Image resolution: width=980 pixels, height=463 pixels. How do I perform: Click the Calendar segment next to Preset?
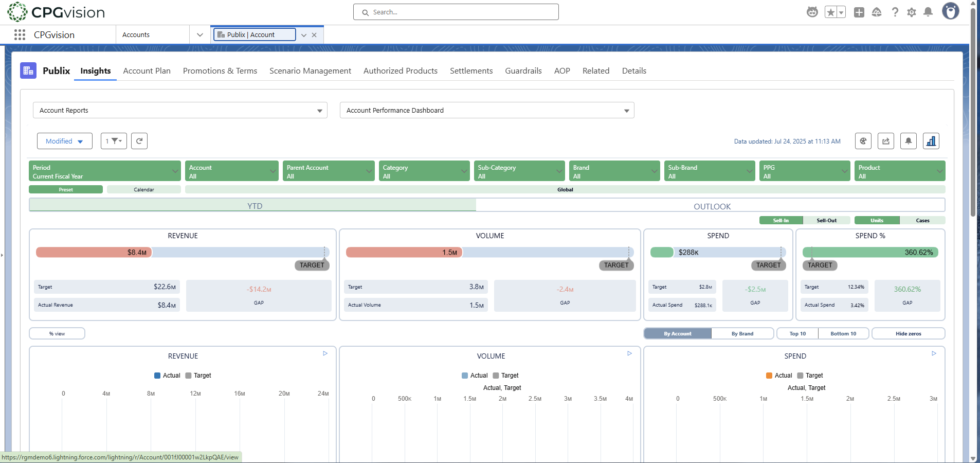coord(144,189)
